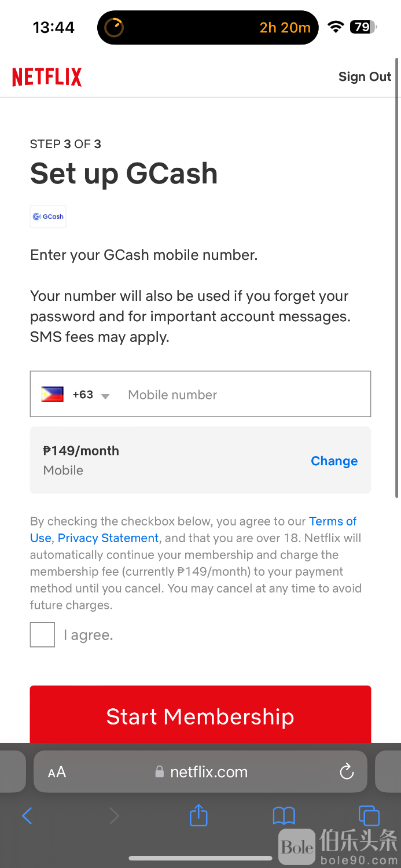This screenshot has width=401, height=868.
Task: Tap the netflix.com address bar
Action: click(208, 772)
